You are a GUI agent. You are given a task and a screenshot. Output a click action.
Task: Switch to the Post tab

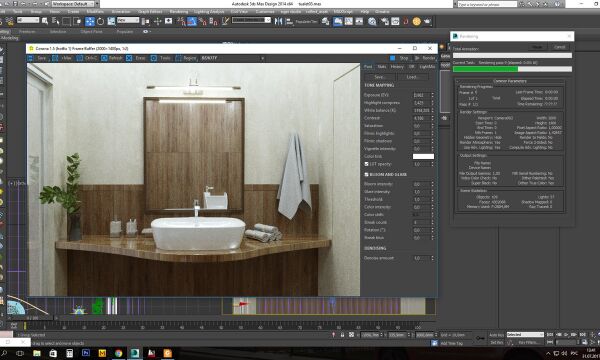[368, 67]
